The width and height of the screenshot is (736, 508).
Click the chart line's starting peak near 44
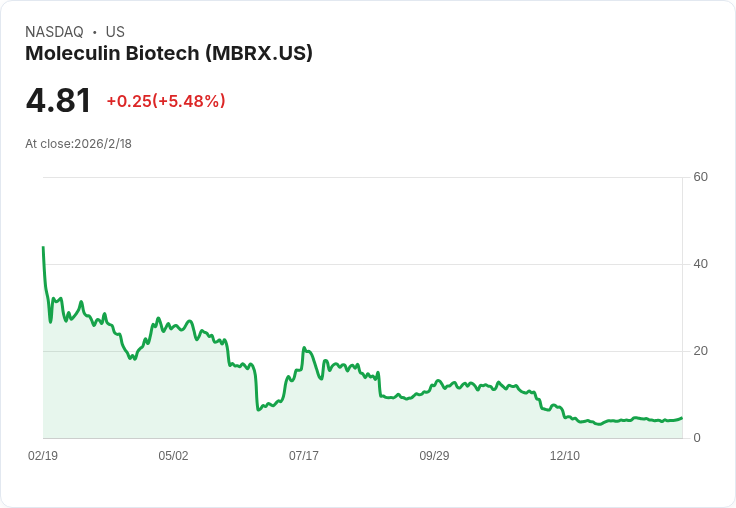coord(43,247)
